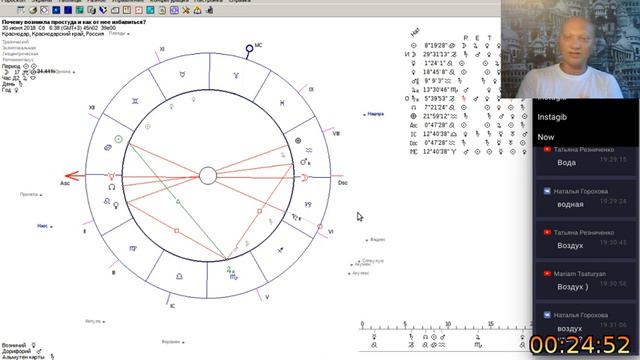The width and height of the screenshot is (640, 360).
Task: Open house system dropdown beside Краснодар location line
Action: pyautogui.click(x=119, y=33)
